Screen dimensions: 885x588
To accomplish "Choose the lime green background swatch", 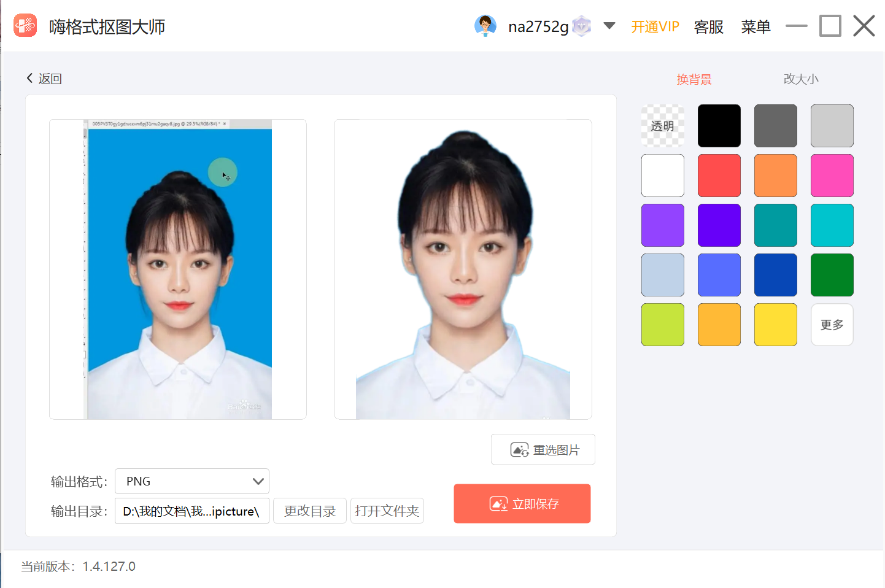I will (x=663, y=325).
